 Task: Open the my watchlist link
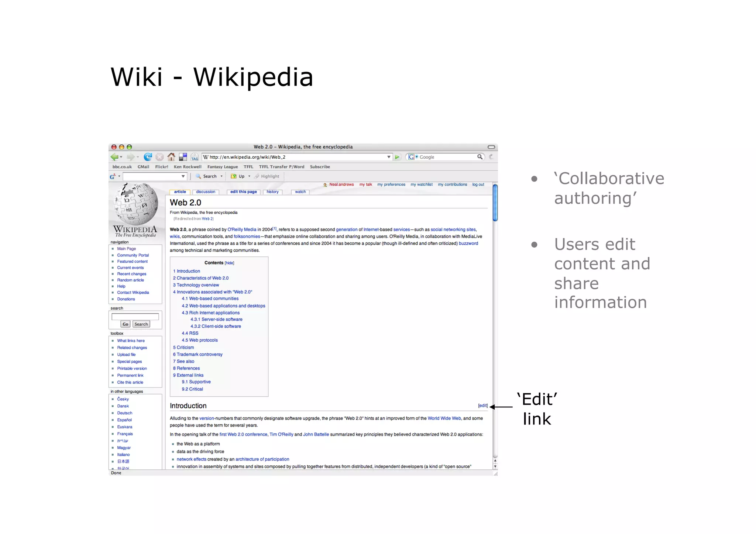[422, 185]
